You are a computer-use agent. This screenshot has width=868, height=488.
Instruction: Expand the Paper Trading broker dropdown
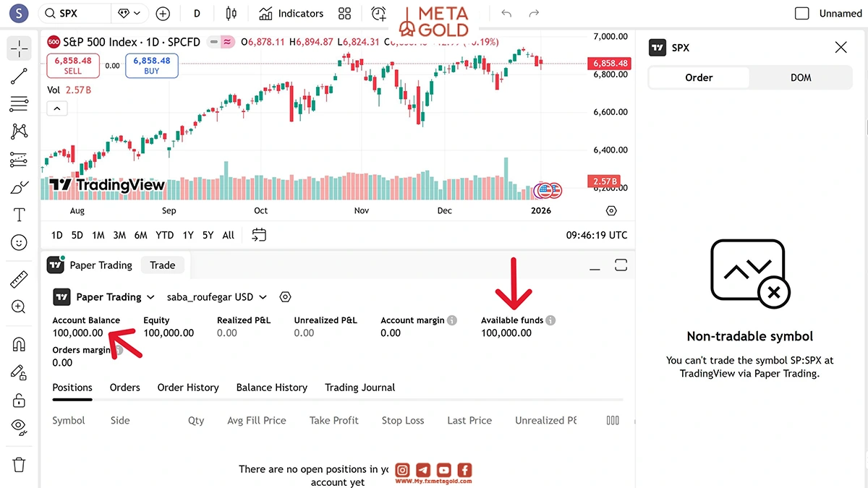(104, 297)
